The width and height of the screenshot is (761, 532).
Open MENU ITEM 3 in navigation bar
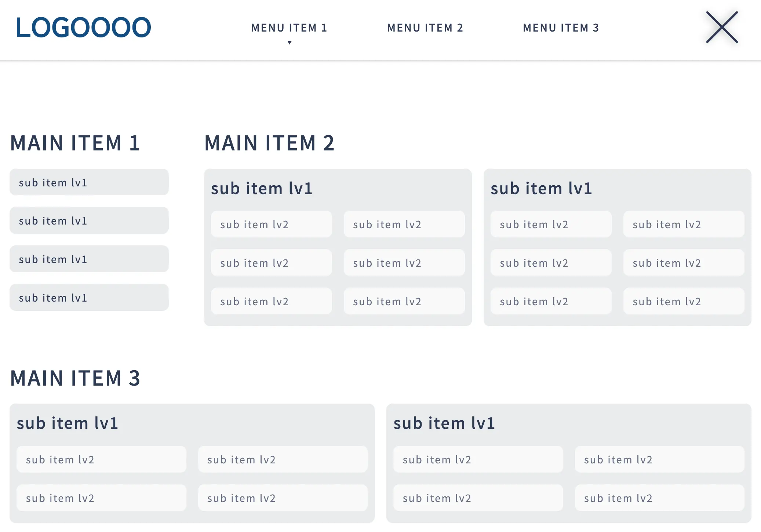click(561, 28)
